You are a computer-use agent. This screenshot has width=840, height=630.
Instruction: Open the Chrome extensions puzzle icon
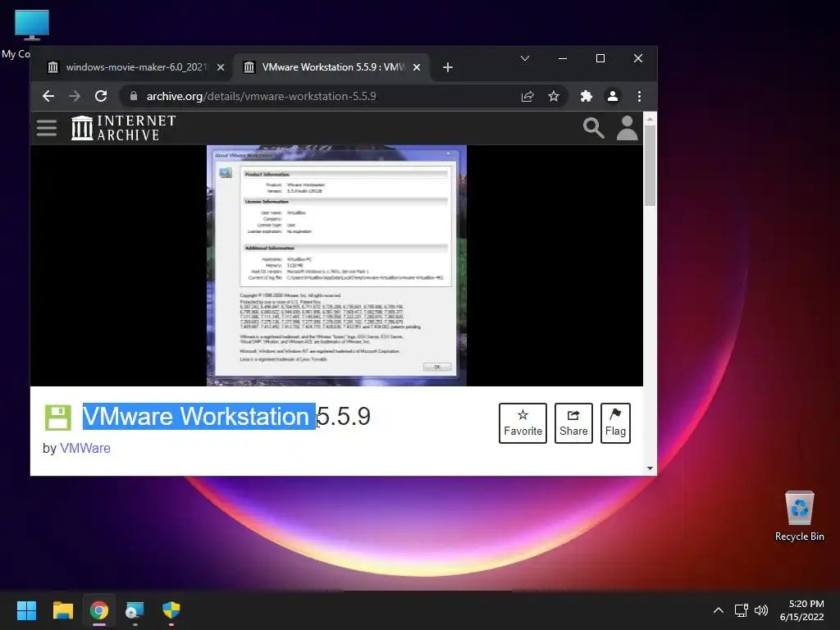(x=586, y=97)
